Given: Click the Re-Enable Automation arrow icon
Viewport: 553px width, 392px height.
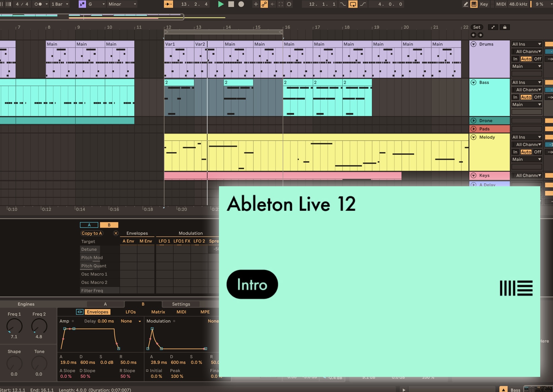Looking at the screenshot, I should 272,4.
